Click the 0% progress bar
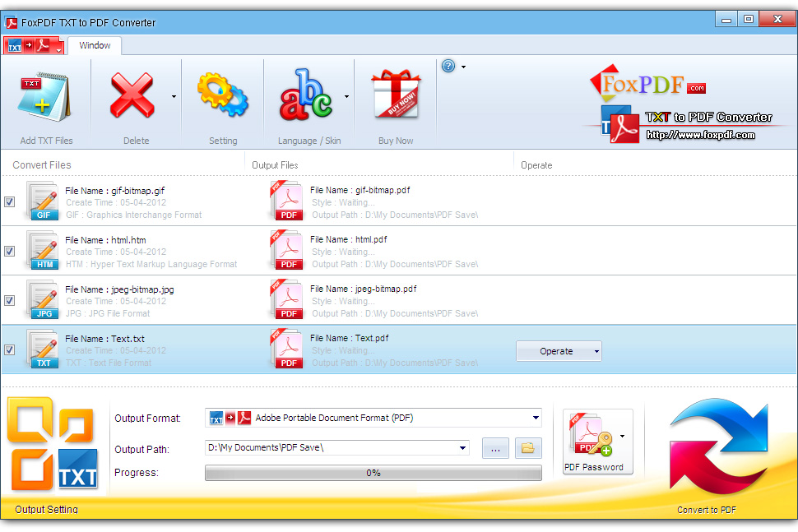The width and height of the screenshot is (798, 532). [373, 473]
